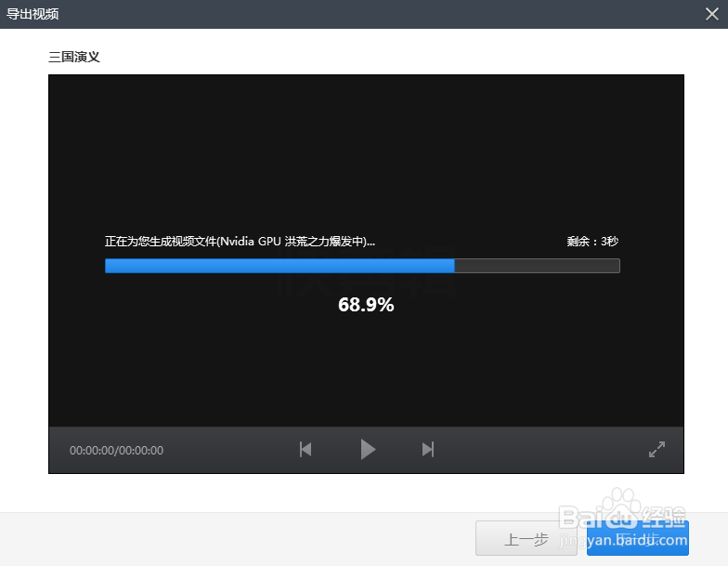The image size is (728, 566).
Task: Skip to the previous frame
Action: point(305,450)
